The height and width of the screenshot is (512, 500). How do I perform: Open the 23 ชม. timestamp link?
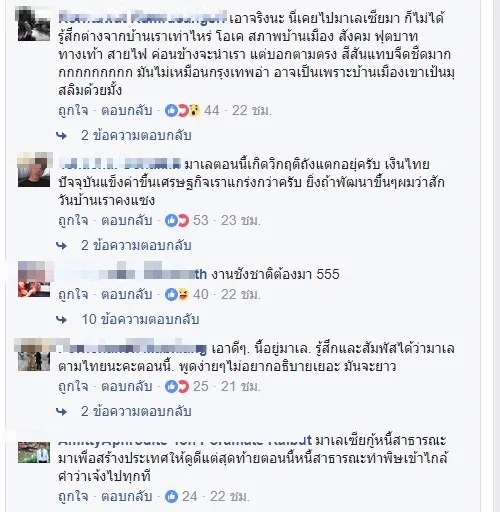click(241, 220)
